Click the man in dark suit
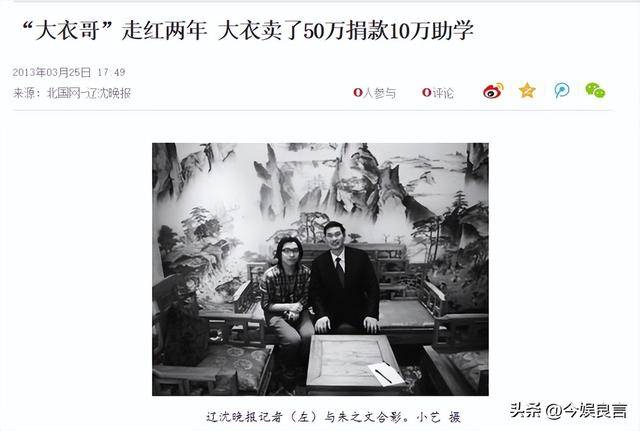 click(x=344, y=278)
